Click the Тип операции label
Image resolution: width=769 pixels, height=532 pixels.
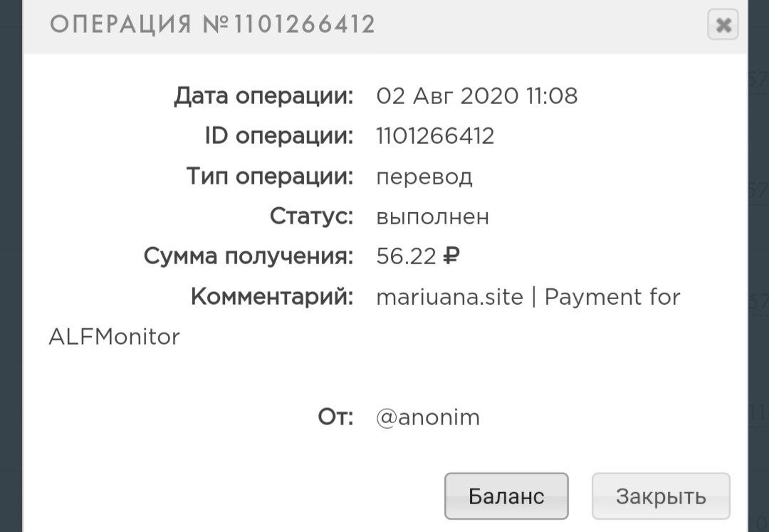point(270,177)
